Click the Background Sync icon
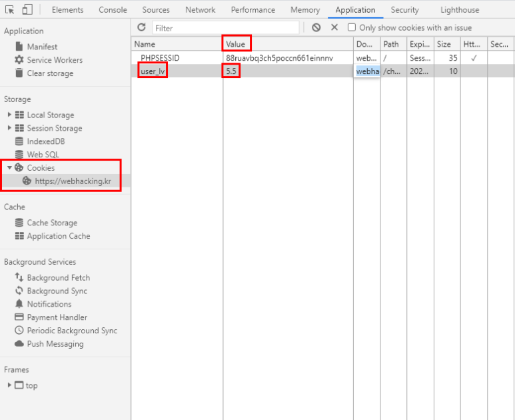 [x=19, y=291]
